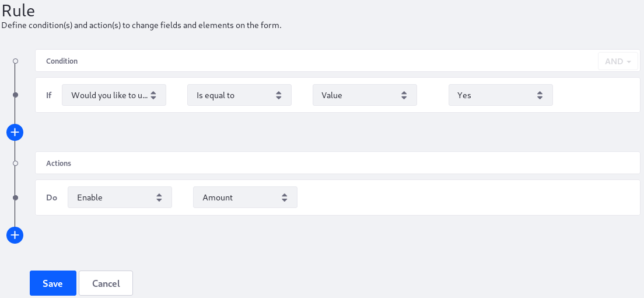Add a new condition with plus icon

point(15,132)
